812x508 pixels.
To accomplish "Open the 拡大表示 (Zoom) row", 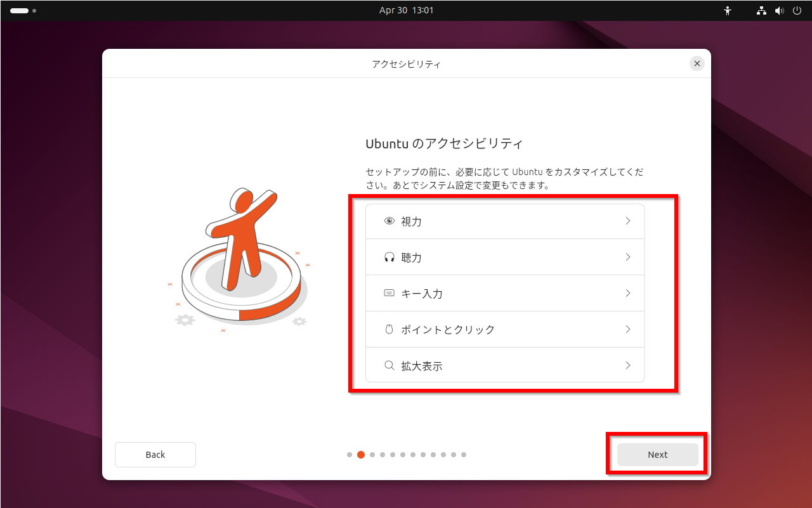I will tap(505, 365).
